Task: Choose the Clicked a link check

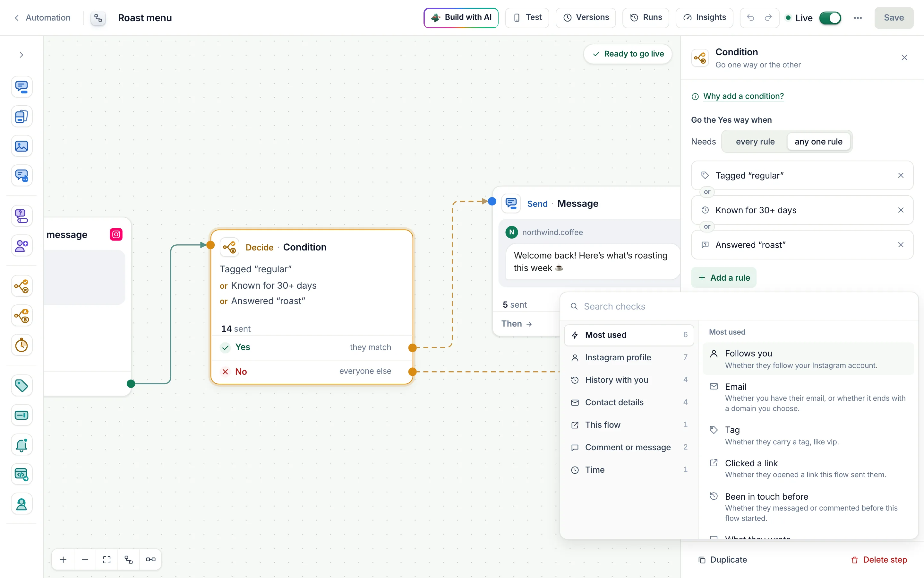Action: tap(808, 469)
